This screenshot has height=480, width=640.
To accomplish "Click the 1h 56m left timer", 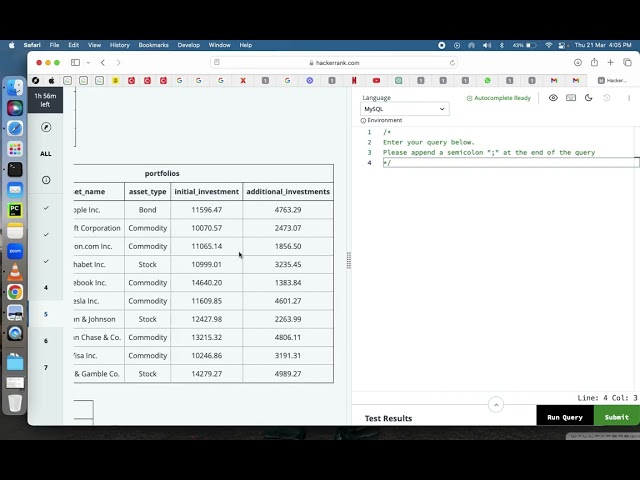I will 45,100.
